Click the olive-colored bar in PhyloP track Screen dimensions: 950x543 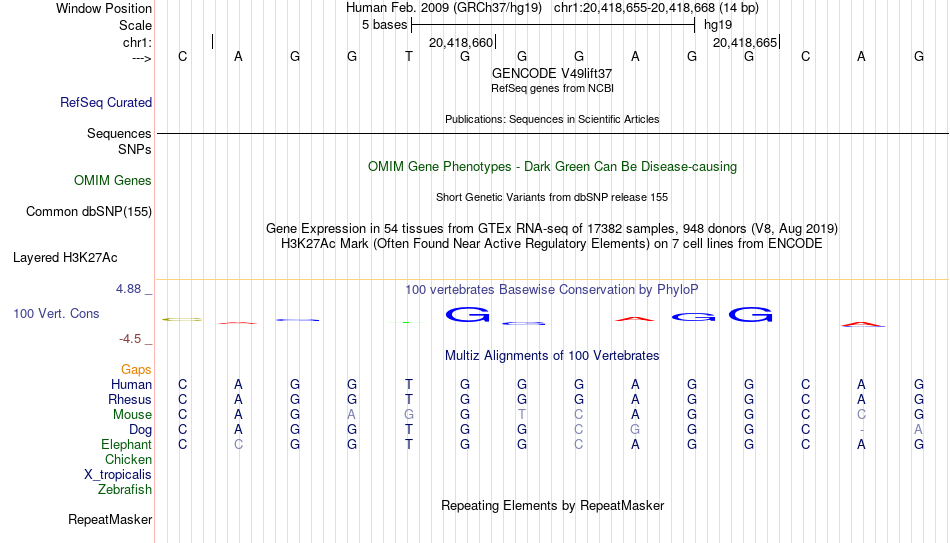pos(182,319)
